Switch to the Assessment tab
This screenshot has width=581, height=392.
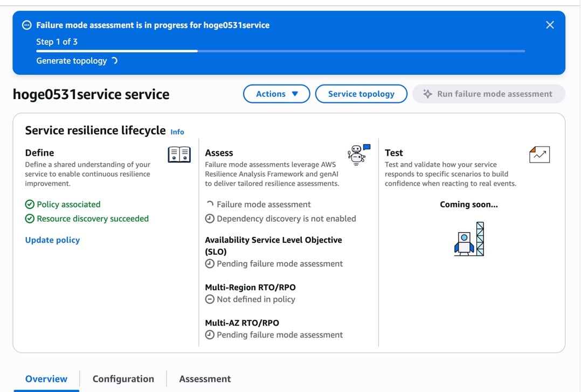coord(205,379)
